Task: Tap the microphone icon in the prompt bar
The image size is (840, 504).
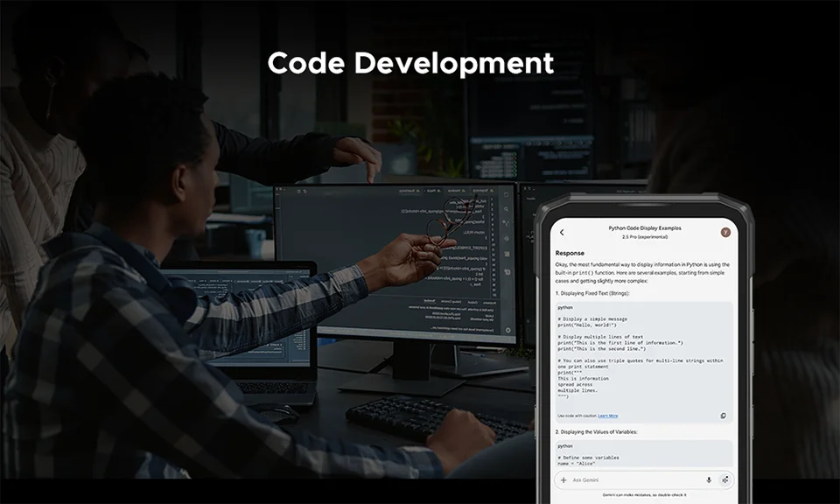Action: tap(709, 479)
